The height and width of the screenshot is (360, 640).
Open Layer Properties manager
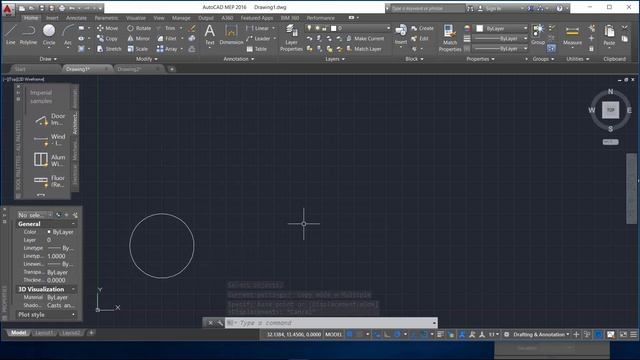coord(291,38)
